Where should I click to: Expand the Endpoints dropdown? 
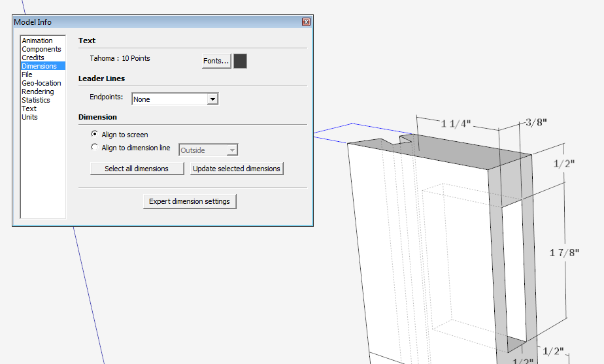click(x=212, y=99)
